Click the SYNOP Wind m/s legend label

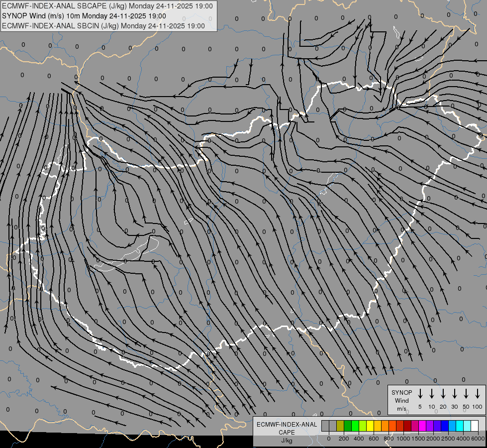tap(401, 400)
